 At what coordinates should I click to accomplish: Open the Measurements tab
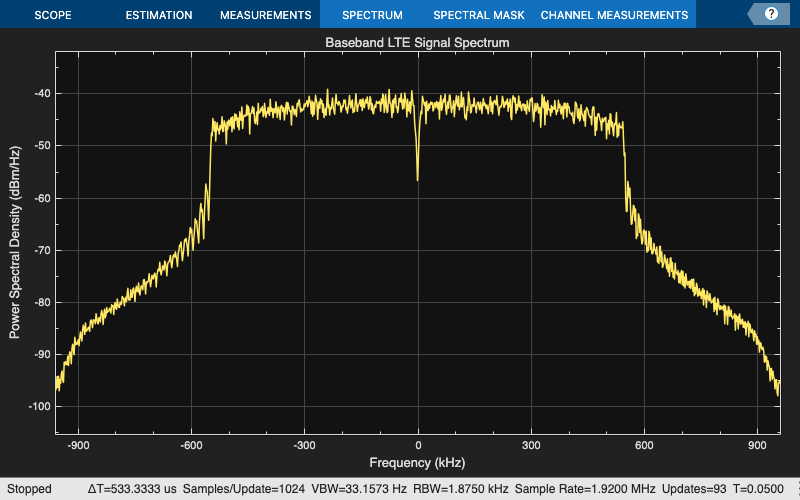coord(265,15)
